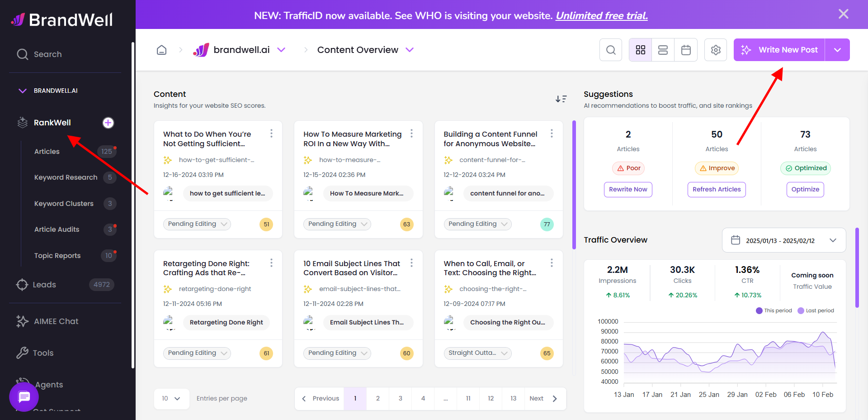Switch to grid view layout
Screen dimensions: 868x420
point(640,50)
